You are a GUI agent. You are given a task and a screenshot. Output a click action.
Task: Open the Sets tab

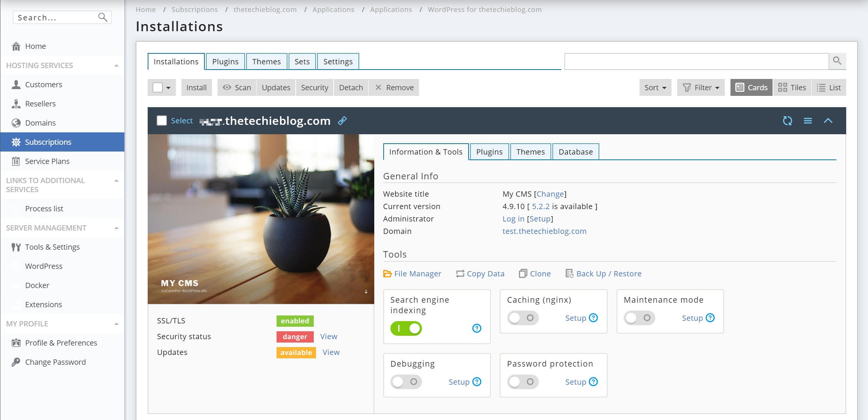coord(302,62)
